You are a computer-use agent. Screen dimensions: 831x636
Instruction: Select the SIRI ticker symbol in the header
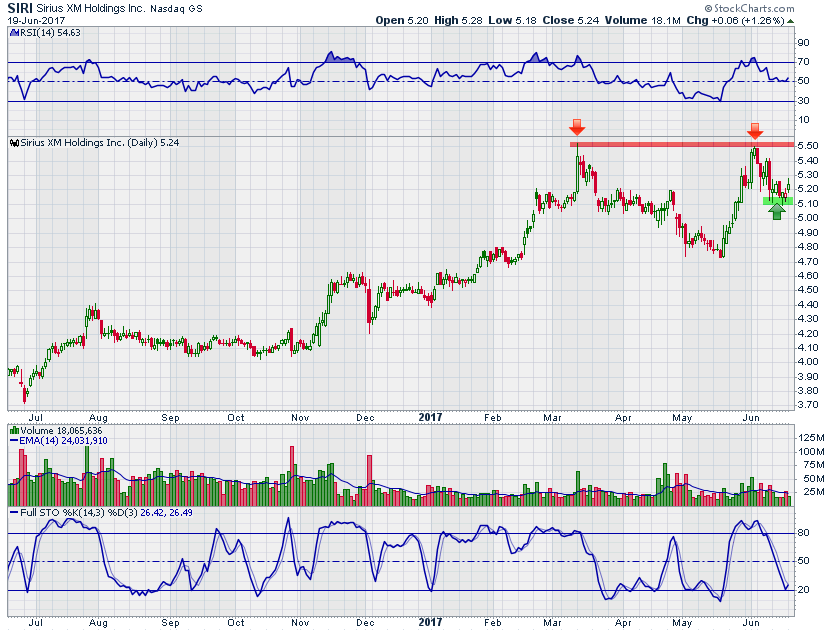tap(20, 8)
